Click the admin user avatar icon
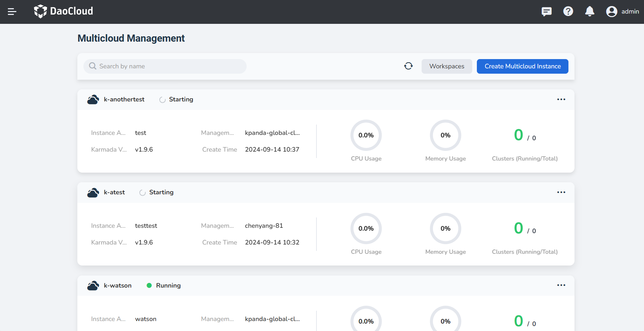 point(612,12)
